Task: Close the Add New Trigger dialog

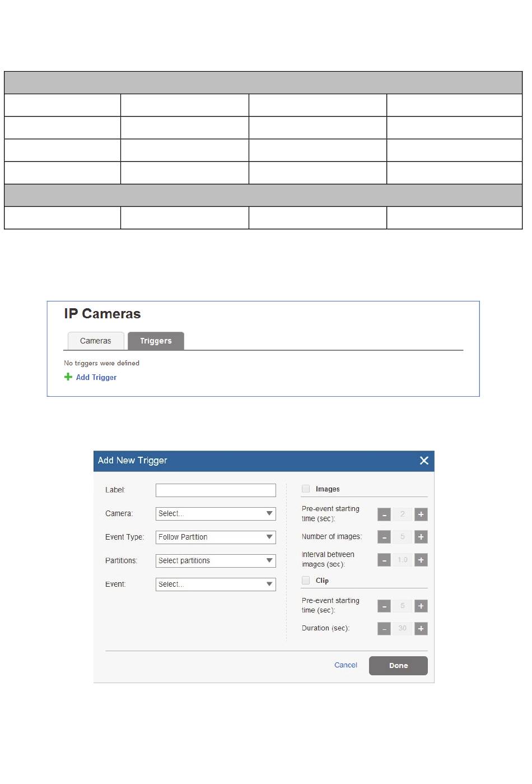Action: pos(424,461)
